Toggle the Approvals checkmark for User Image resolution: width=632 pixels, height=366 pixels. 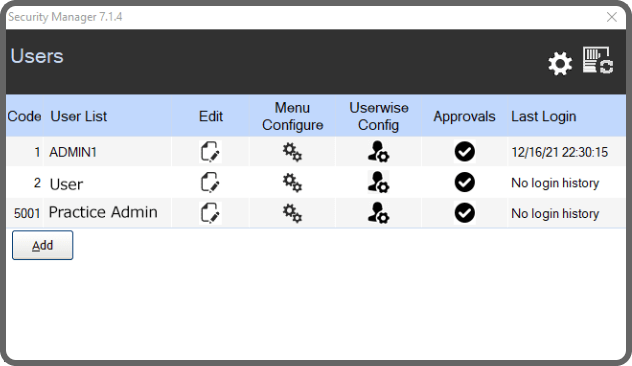(x=465, y=182)
